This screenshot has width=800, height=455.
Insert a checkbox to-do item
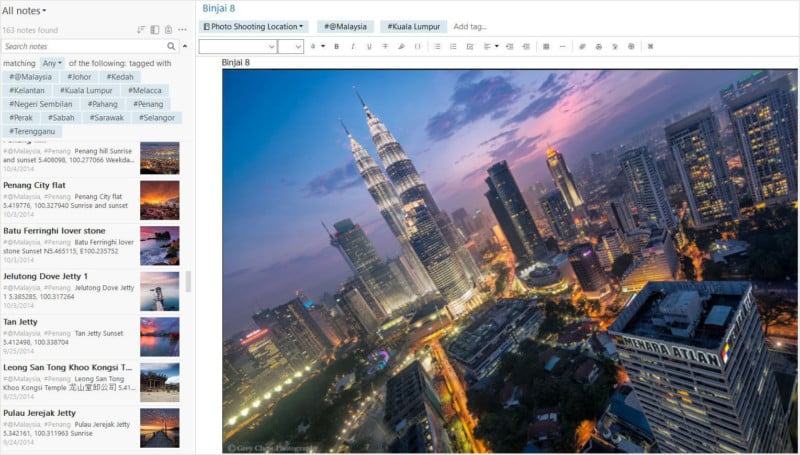click(470, 46)
